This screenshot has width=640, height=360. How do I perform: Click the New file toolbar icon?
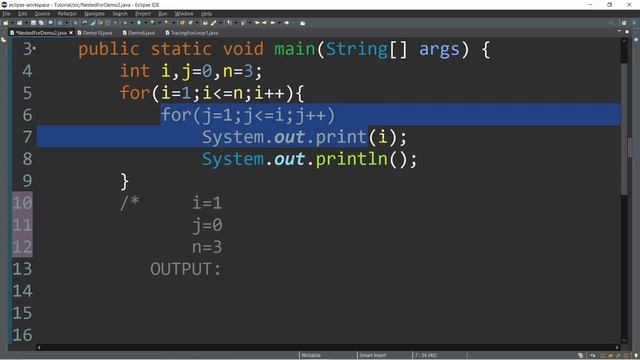6,23
